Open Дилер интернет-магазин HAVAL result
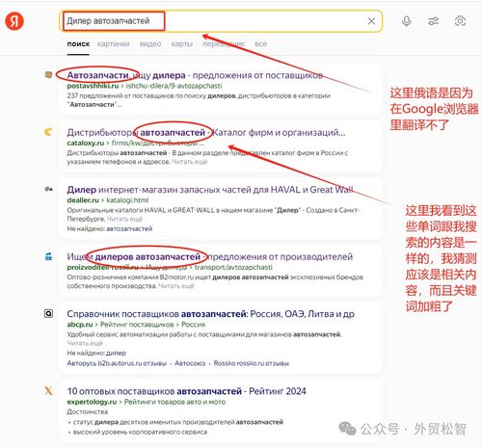482x448 pixels. point(210,190)
